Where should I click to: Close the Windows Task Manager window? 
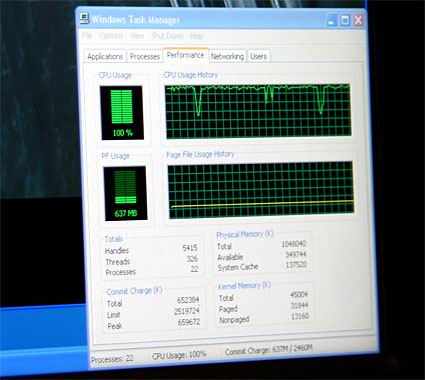[358, 20]
